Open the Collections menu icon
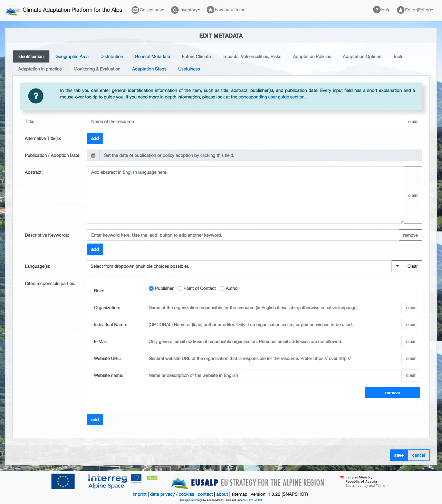 coord(135,10)
